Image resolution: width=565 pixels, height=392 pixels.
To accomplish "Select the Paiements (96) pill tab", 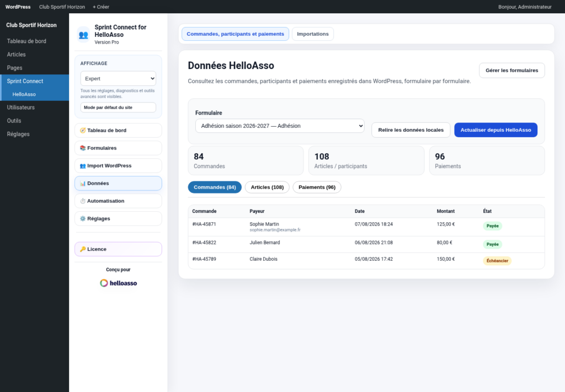I will 317,187.
